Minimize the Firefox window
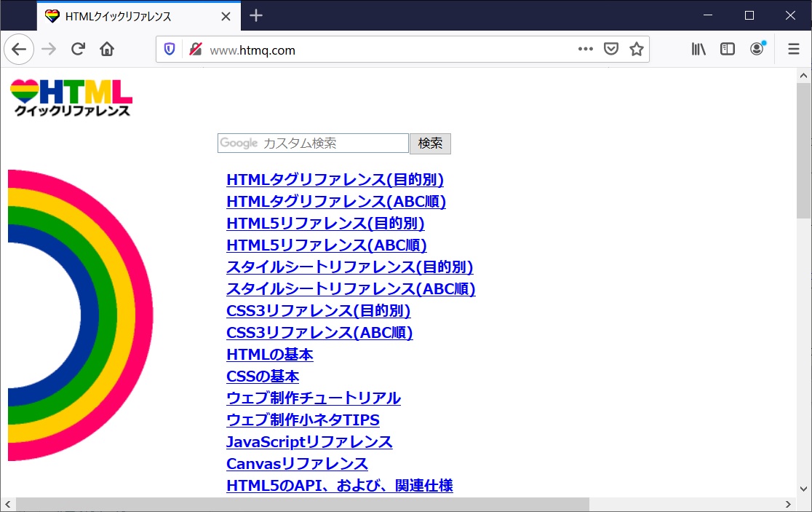Screen dimensions: 812x512 (x=708, y=15)
